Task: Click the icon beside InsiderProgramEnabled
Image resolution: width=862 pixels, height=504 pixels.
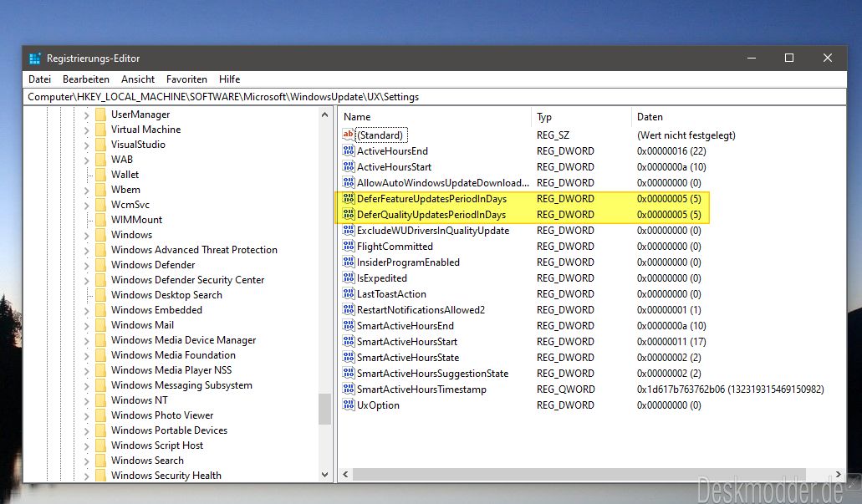Action: (x=349, y=262)
